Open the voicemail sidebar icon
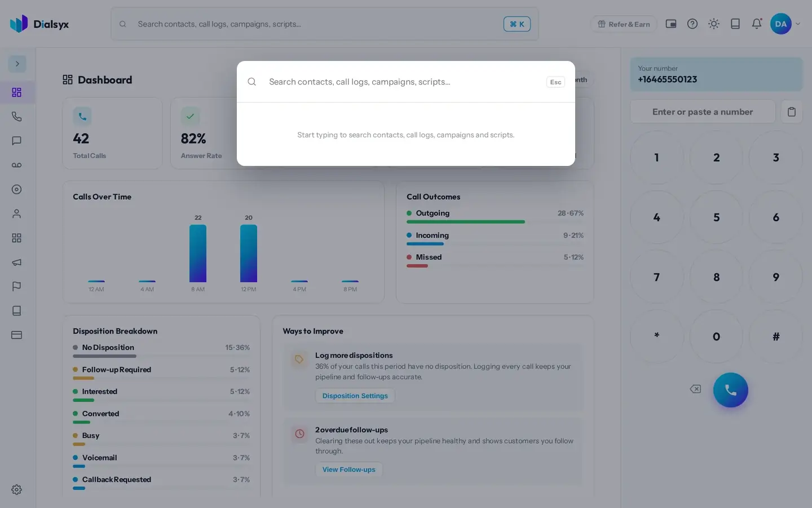Image resolution: width=812 pixels, height=508 pixels. (x=16, y=165)
